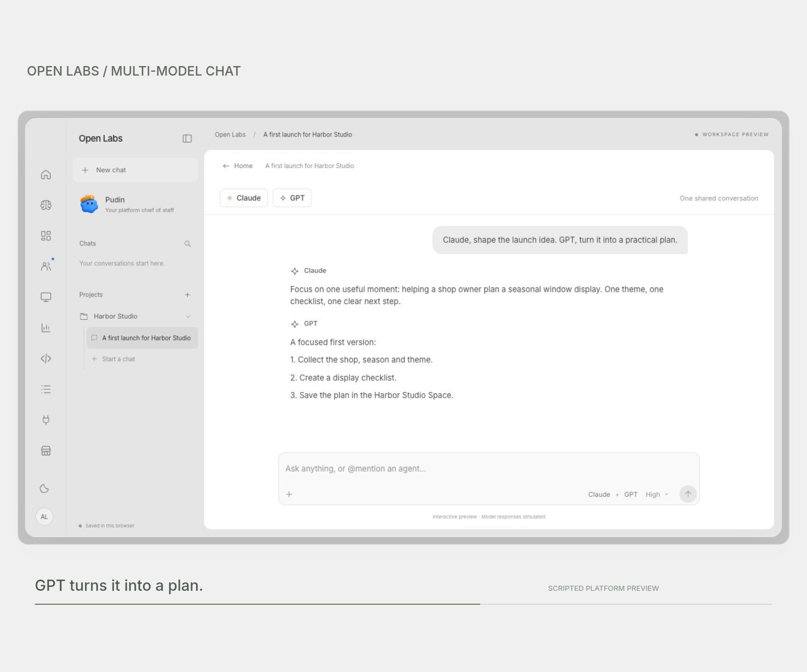807x672 pixels.
Task: Select chat 'A first launch for Harbor Studio' in sidebar
Action: click(x=142, y=338)
